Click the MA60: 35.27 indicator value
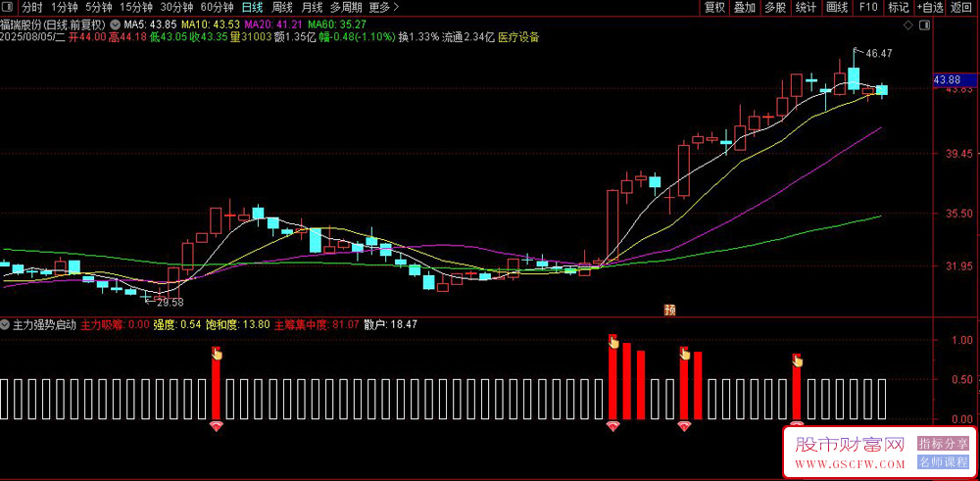Screen dimensions: 980x481 coord(337,25)
